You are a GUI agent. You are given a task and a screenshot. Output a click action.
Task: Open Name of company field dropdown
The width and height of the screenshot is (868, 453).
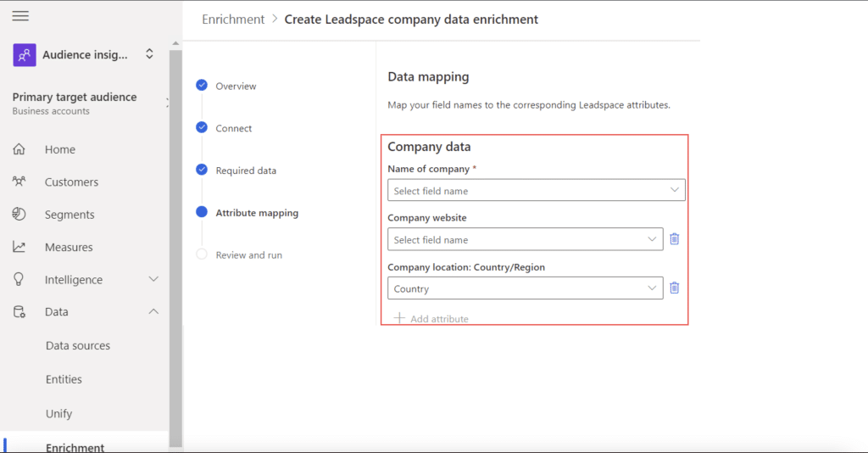(537, 190)
